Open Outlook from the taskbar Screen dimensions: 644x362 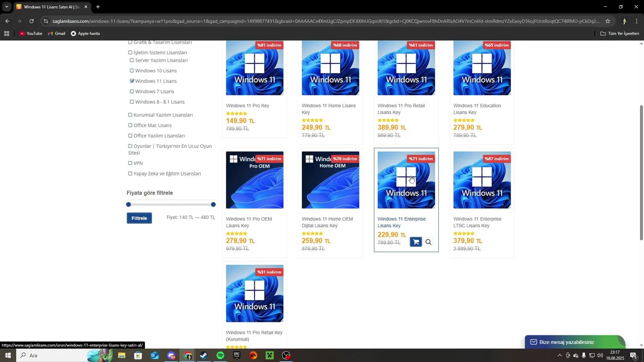(x=154, y=355)
